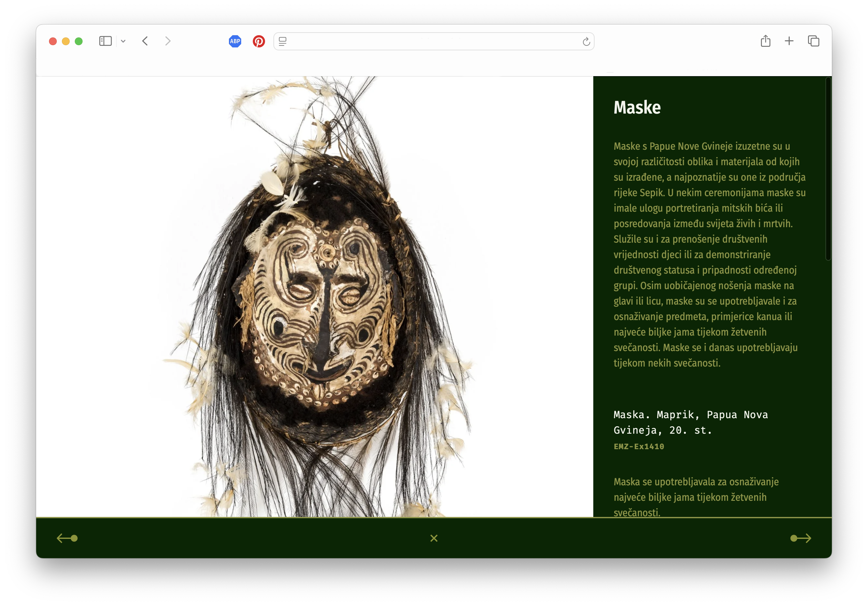Show the tab overview icon
The width and height of the screenshot is (868, 606).
point(813,41)
